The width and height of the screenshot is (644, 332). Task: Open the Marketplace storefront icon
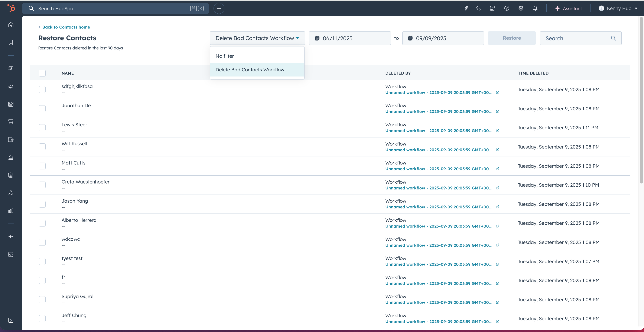point(492,8)
